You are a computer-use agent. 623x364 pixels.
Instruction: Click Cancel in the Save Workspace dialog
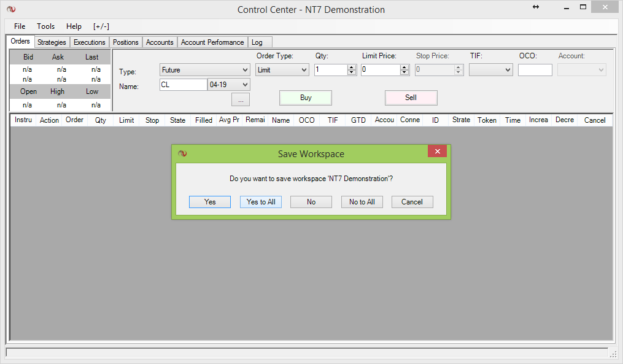pyautogui.click(x=412, y=202)
